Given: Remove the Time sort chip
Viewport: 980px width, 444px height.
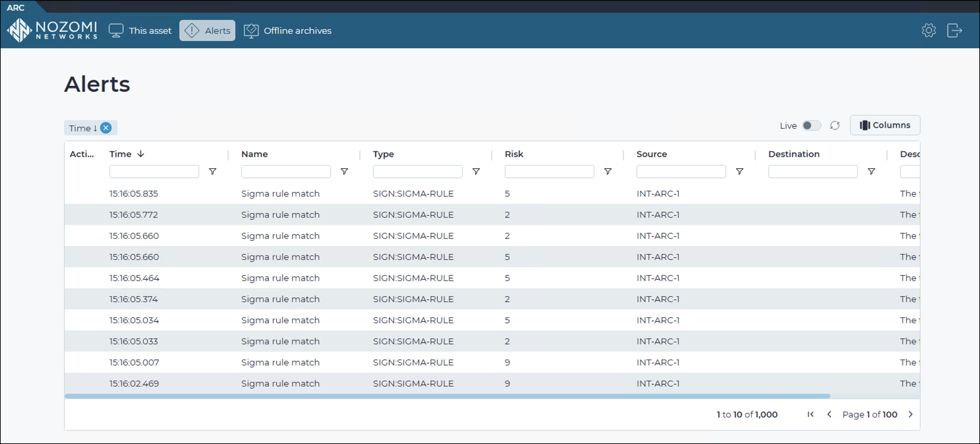Looking at the screenshot, I should (106, 128).
